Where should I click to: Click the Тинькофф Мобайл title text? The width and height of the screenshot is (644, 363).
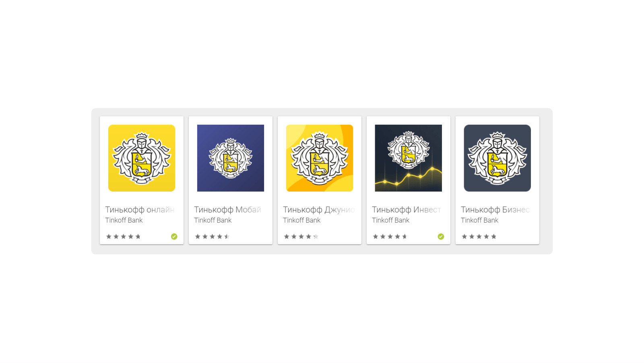228,210
